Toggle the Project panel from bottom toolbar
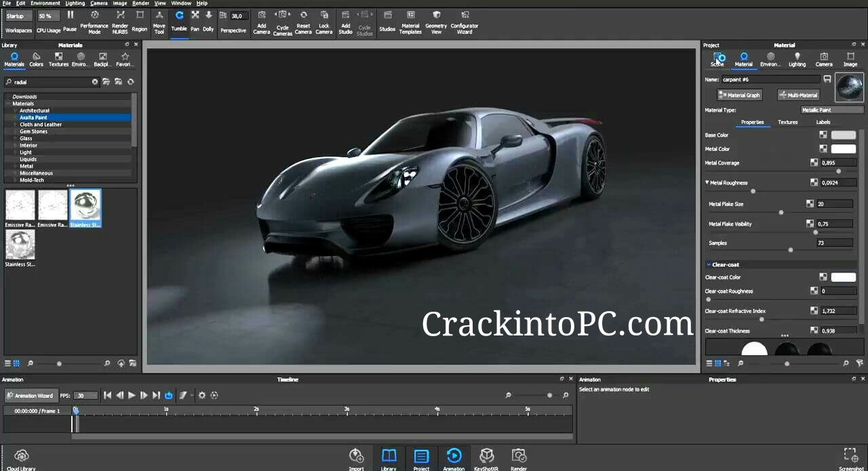Screen dimensions: 868x471 click(421, 459)
